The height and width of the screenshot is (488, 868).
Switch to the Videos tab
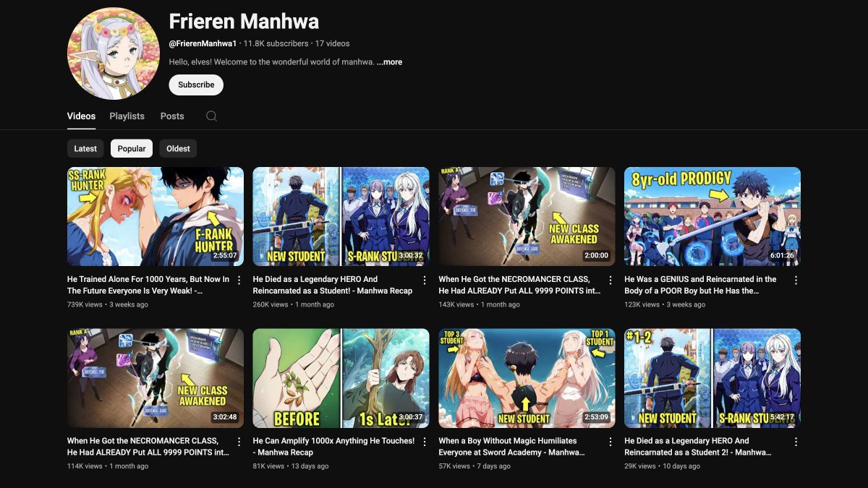(x=81, y=116)
